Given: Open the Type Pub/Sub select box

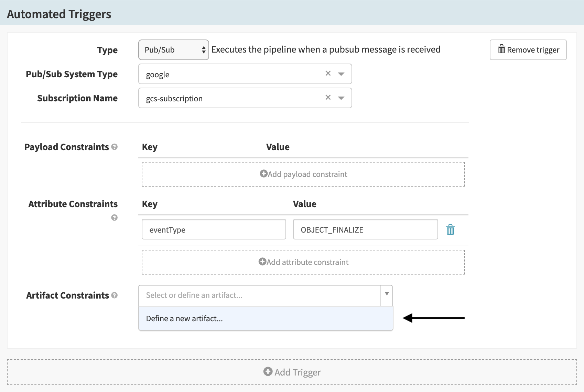Looking at the screenshot, I should 173,50.
